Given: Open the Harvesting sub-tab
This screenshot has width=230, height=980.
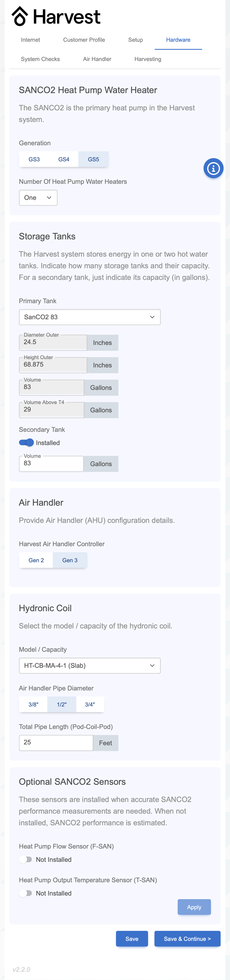Looking at the screenshot, I should (148, 59).
